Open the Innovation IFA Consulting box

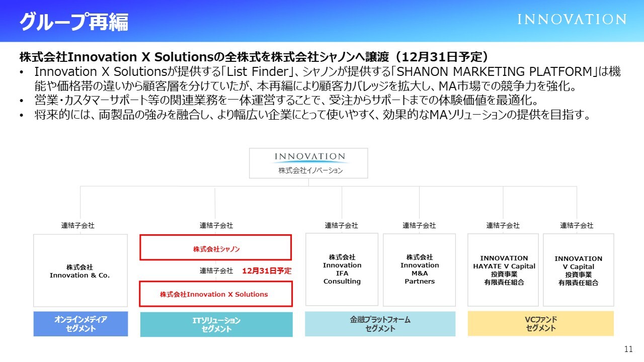pos(342,269)
